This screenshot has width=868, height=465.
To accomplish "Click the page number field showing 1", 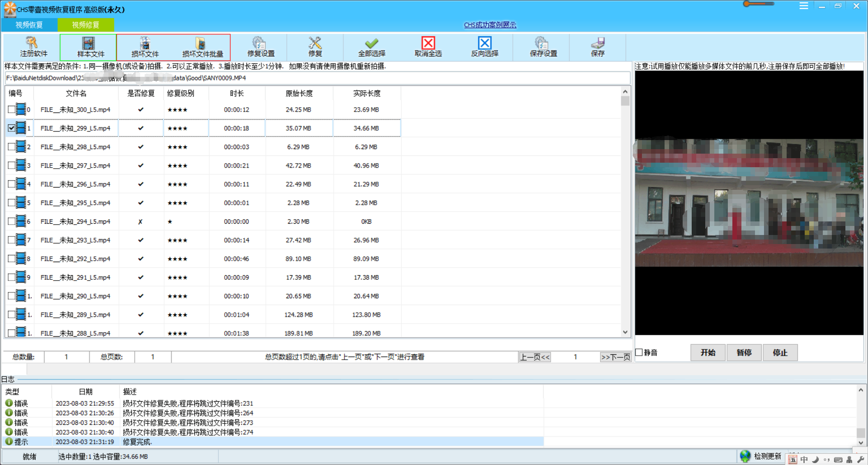I will (x=575, y=357).
